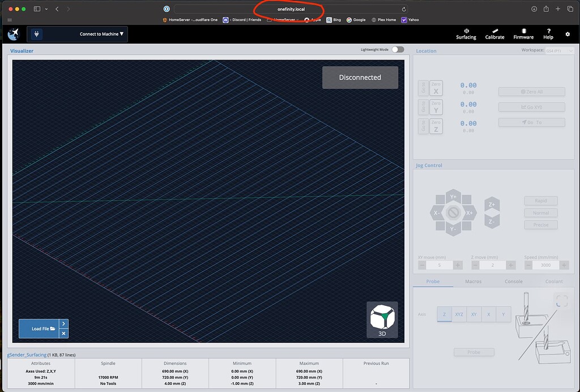
Task: Click the Probe button
Action: click(474, 352)
